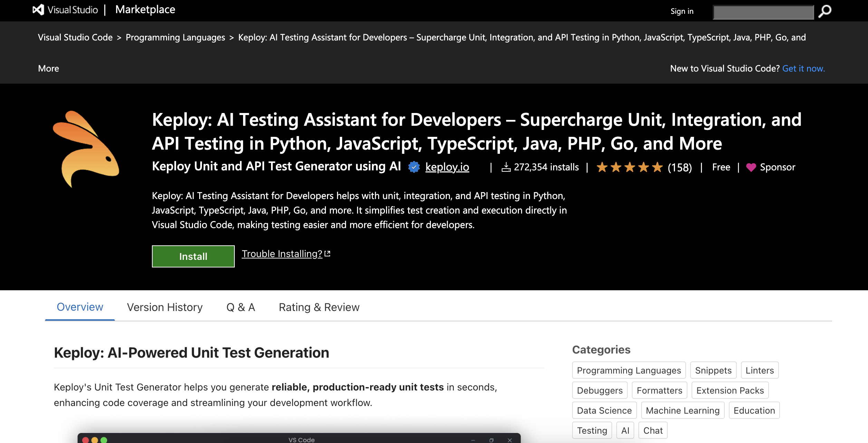868x443 pixels.
Task: Click the installs download icon
Action: click(x=506, y=167)
